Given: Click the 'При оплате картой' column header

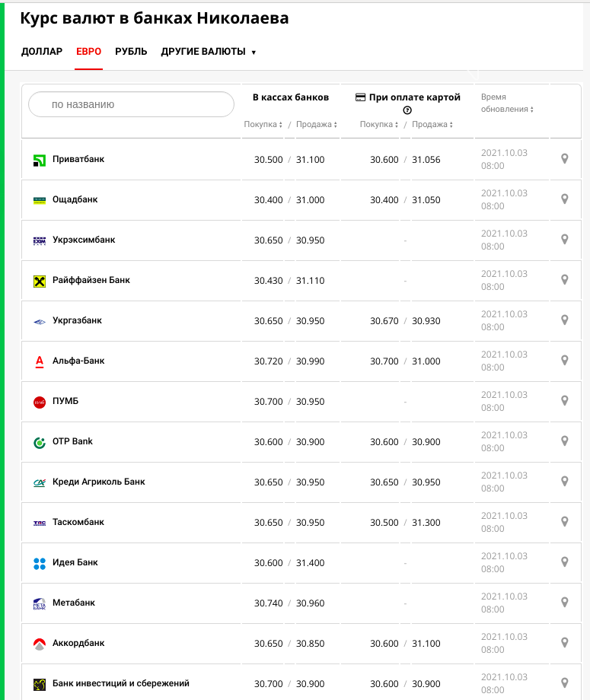Looking at the screenshot, I should coord(408,97).
